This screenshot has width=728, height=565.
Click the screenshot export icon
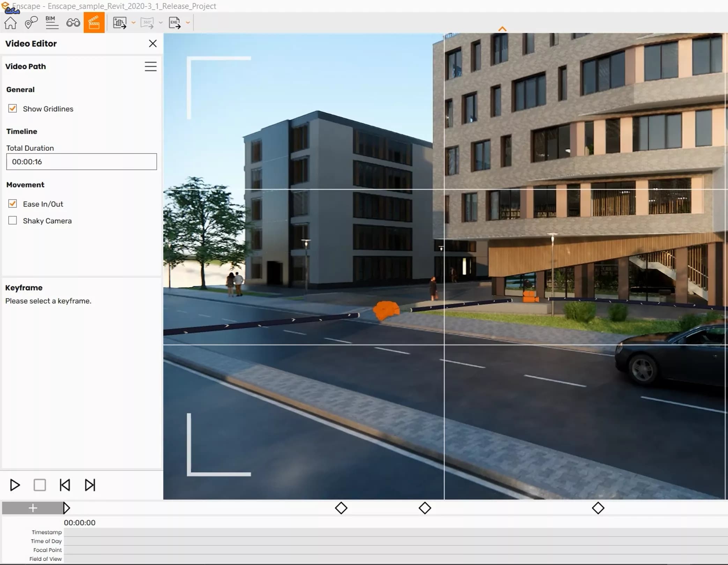coord(120,23)
